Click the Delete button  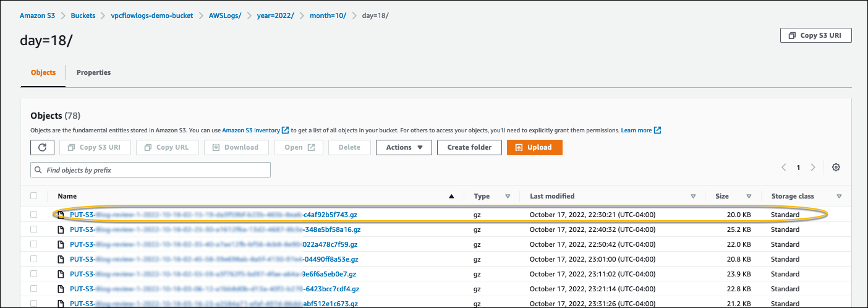click(349, 147)
